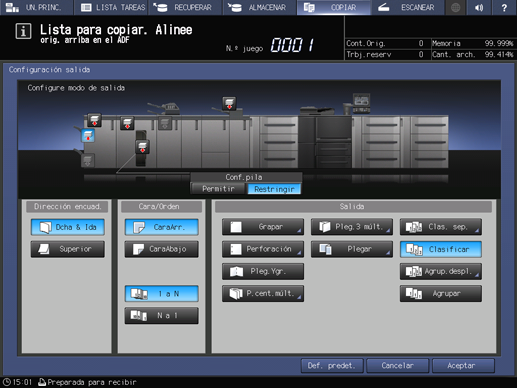Click the 'Preparada para recibir' status text
The width and height of the screenshot is (517, 388).
pyautogui.click(x=92, y=382)
